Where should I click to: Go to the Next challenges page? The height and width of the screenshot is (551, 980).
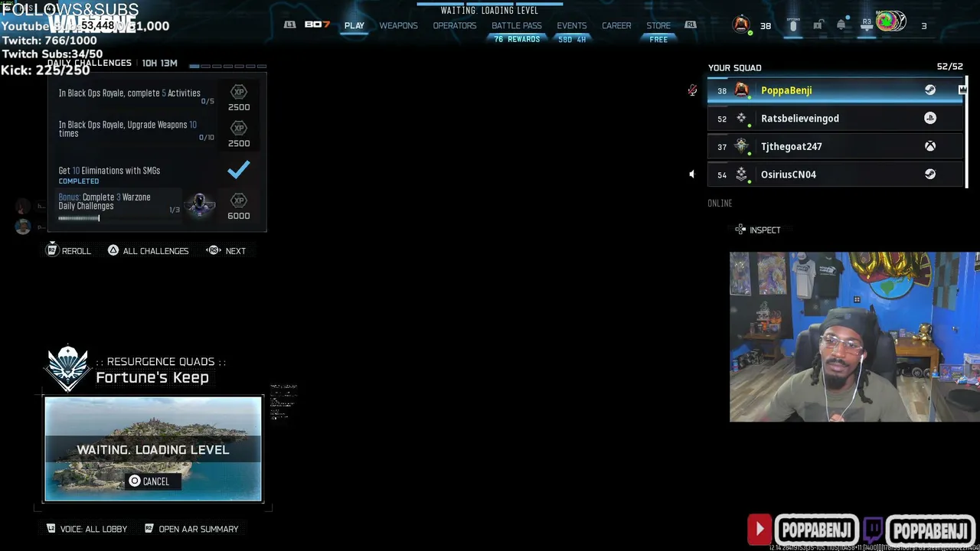pyautogui.click(x=226, y=250)
